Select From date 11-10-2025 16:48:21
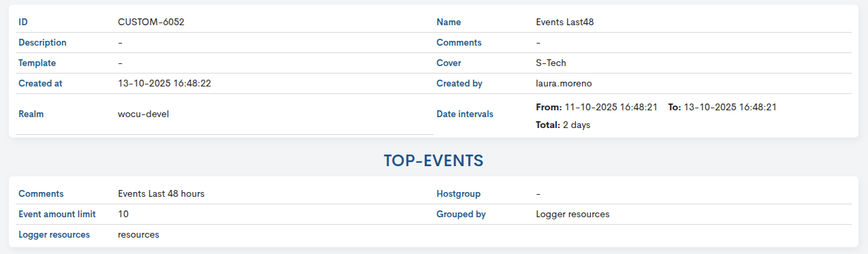 point(611,107)
